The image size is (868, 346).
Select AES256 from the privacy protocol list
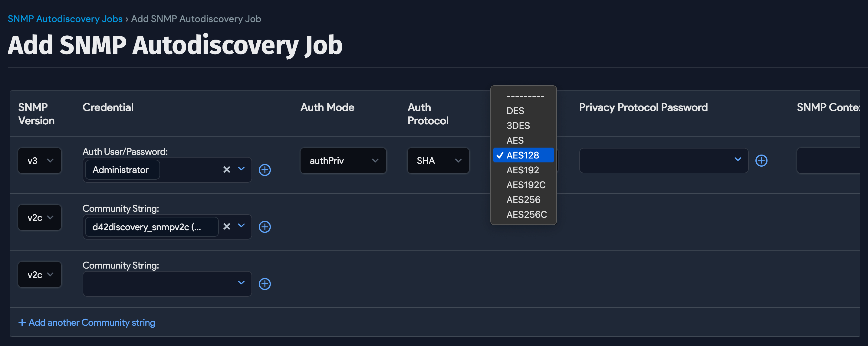(x=523, y=199)
